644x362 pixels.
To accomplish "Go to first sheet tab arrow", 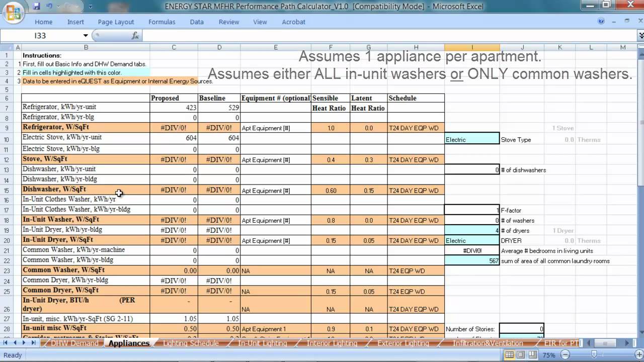I will point(7,343).
